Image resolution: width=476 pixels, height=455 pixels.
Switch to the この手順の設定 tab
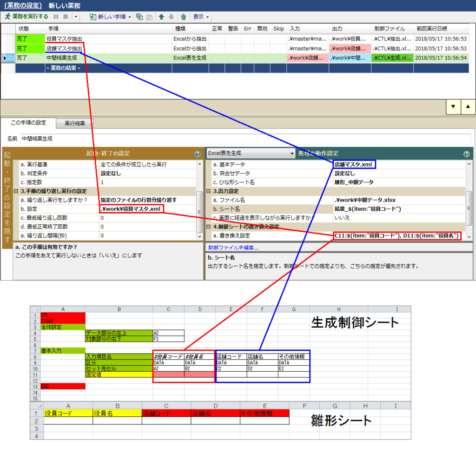[28, 123]
